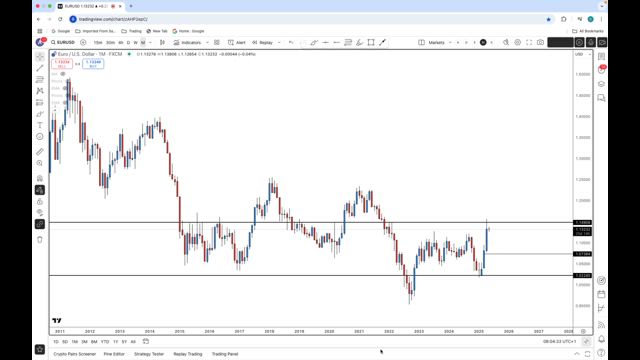Open the Pine Editor tab

coord(114,354)
